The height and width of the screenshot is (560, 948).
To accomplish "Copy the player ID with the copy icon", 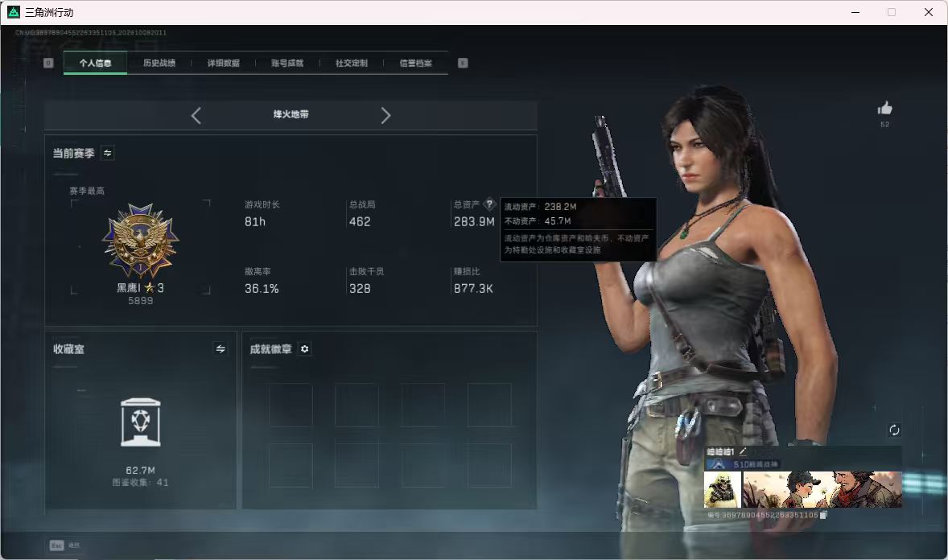I will click(x=823, y=515).
